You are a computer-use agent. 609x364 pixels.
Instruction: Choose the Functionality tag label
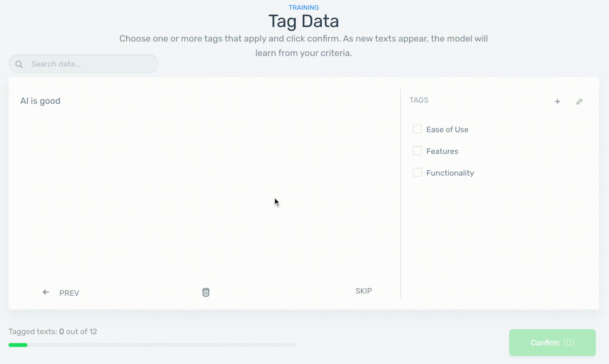[450, 173]
